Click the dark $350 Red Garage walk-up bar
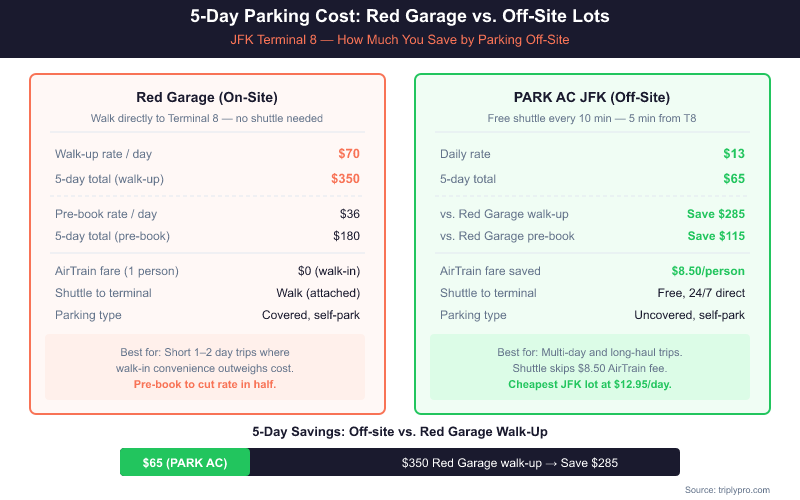The height and width of the screenshot is (500, 800). point(465,463)
